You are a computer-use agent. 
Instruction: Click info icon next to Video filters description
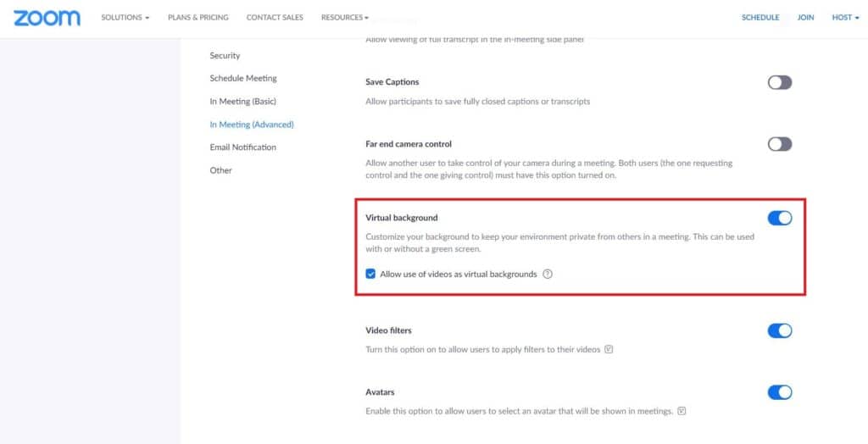pyautogui.click(x=609, y=349)
